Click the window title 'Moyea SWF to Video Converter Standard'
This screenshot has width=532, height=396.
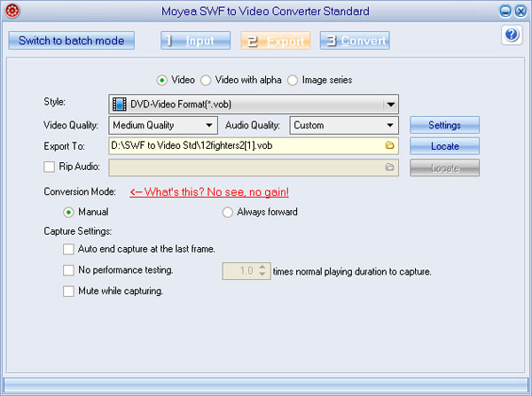click(x=265, y=12)
